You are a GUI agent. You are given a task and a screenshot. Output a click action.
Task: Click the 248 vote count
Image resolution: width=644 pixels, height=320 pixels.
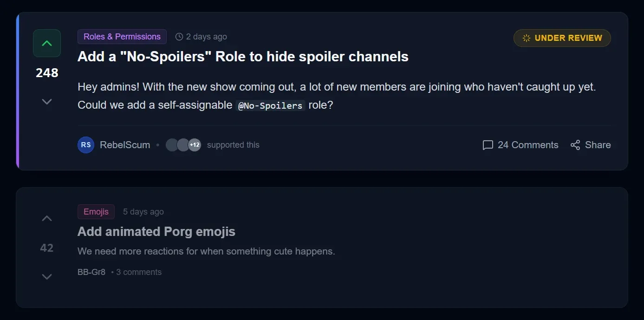pos(47,73)
